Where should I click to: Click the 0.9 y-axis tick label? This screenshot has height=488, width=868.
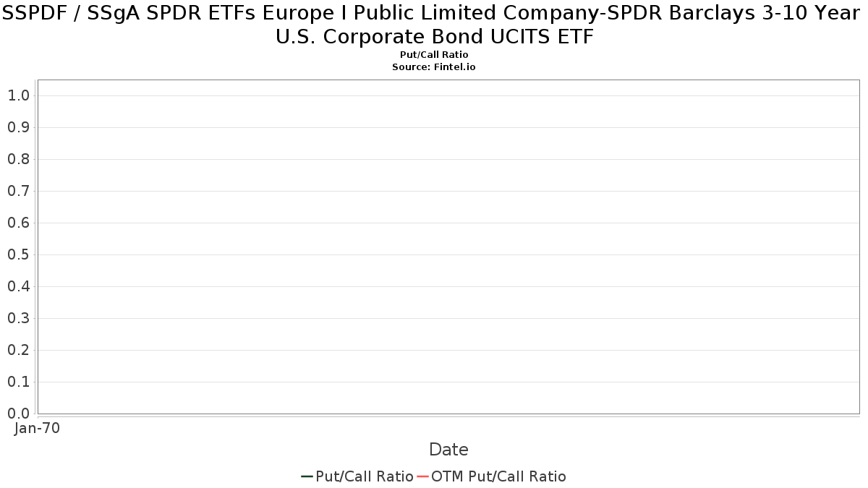pos(18,127)
